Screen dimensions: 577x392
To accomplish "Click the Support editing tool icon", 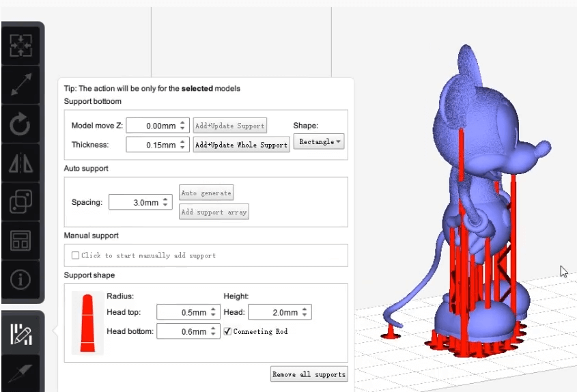I will 21,335.
